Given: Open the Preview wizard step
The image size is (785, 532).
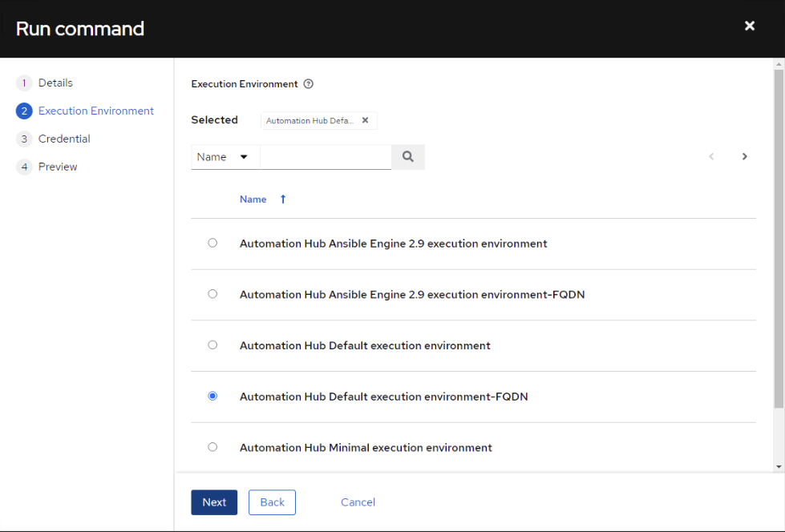Looking at the screenshot, I should coord(47,167).
